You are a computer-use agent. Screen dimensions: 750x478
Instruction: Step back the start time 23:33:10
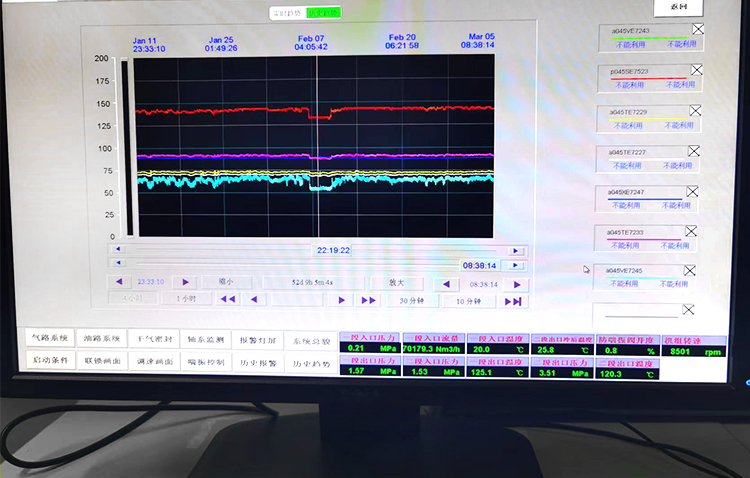pos(120,283)
